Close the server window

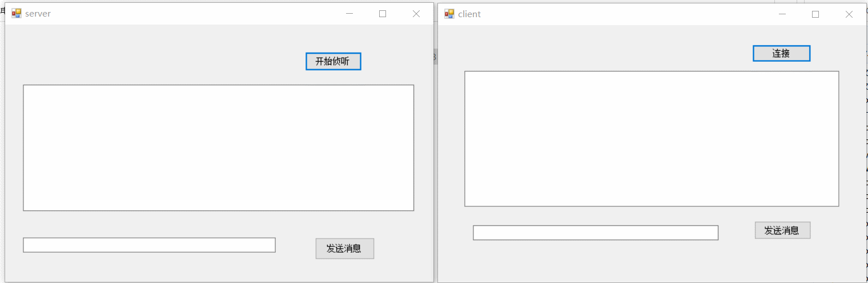click(416, 14)
